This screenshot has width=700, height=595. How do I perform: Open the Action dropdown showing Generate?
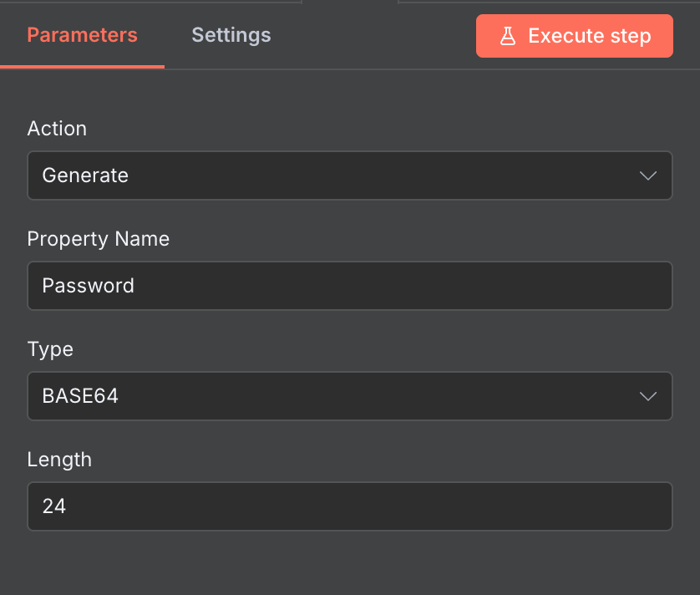tap(350, 175)
